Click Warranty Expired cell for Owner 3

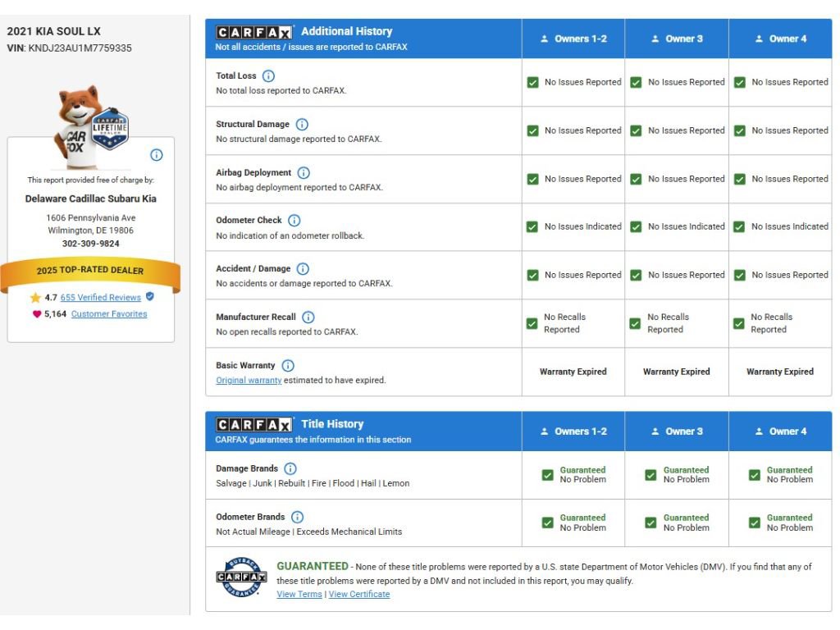coord(677,372)
